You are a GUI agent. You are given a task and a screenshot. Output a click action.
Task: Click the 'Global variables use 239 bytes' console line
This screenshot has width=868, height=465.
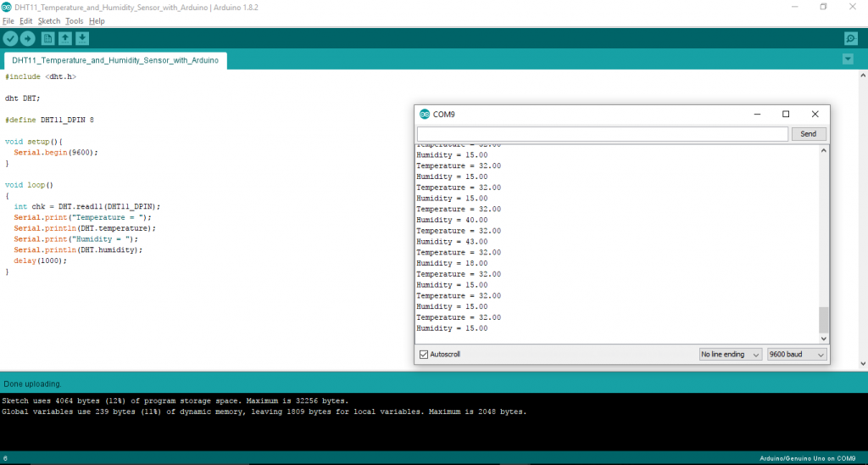pos(264,412)
